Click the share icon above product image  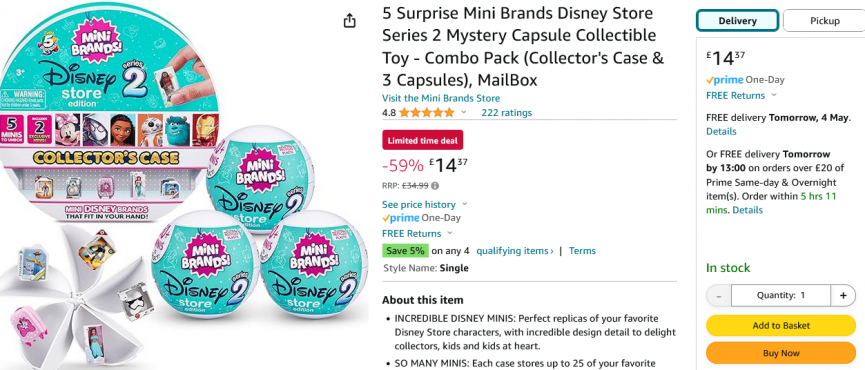point(349,21)
